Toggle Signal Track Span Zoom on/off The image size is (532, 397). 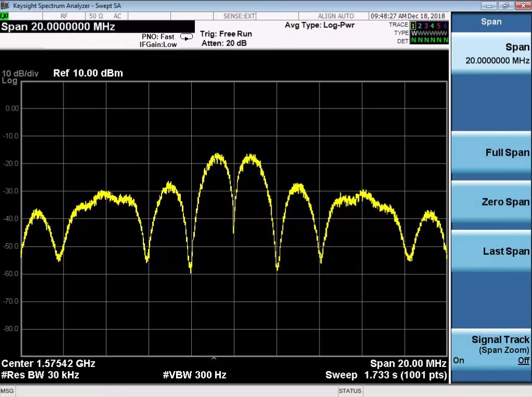tap(491, 350)
